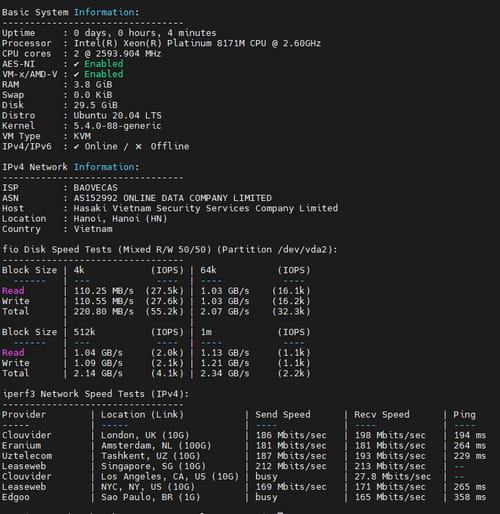Click the 'Singapore, SG (10G)' location
Viewport: 500px width, 514px height.
153,466
